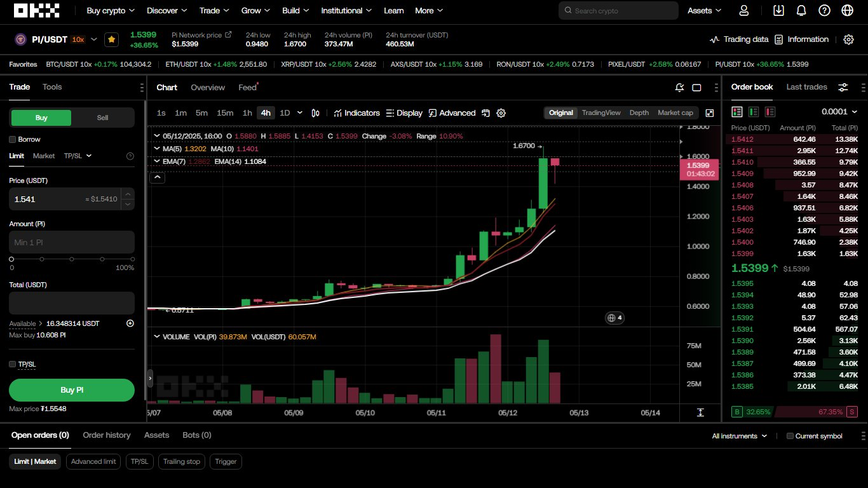Open the user profile icon
The height and width of the screenshot is (488, 868).
[x=744, y=11]
